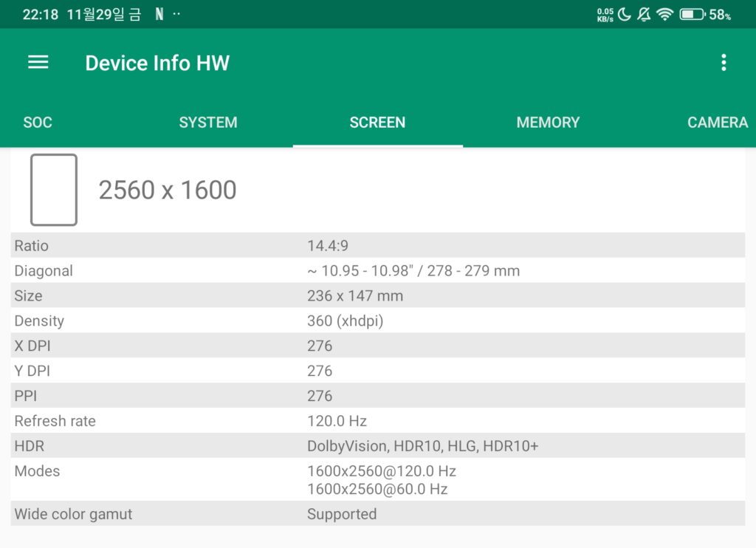The image size is (756, 548).
Task: Tap the 360 (xhdpi) value
Action: (x=346, y=321)
